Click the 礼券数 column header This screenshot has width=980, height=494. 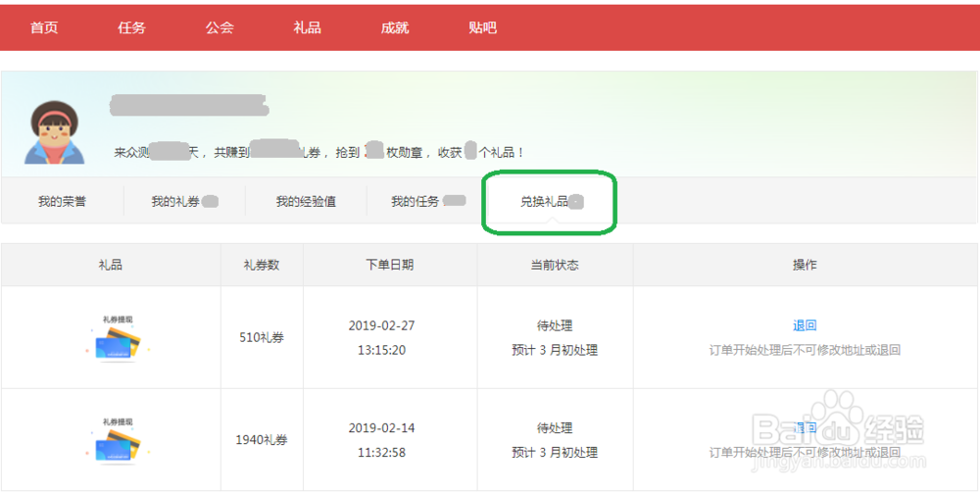point(262,265)
